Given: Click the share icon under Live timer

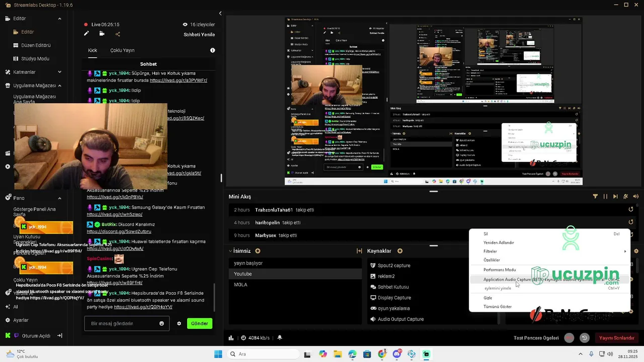Looking at the screenshot, I should pyautogui.click(x=117, y=34).
